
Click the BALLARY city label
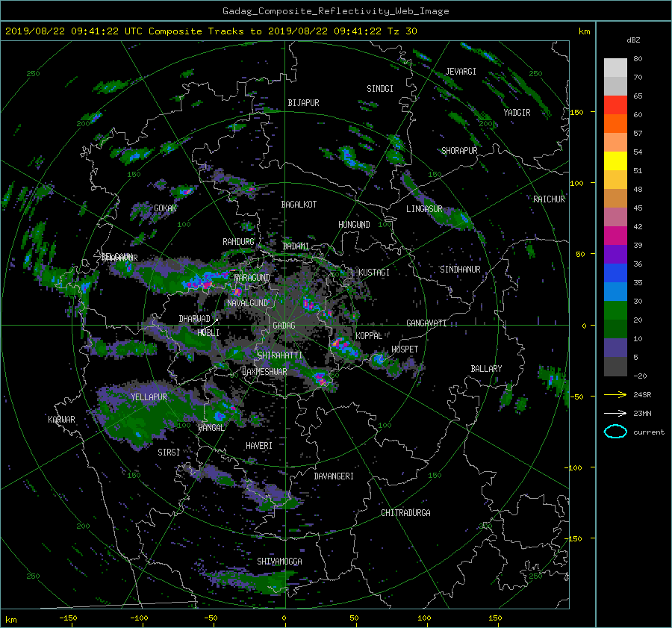point(486,369)
